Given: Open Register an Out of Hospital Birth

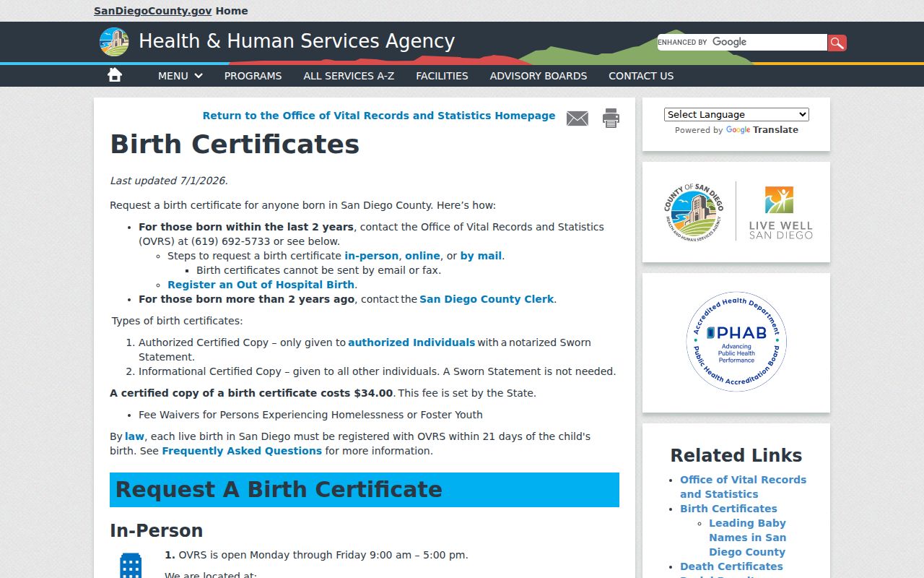Looking at the screenshot, I should [261, 285].
